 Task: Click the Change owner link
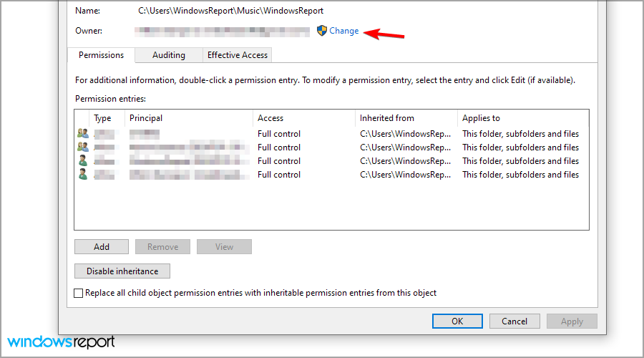pos(344,31)
